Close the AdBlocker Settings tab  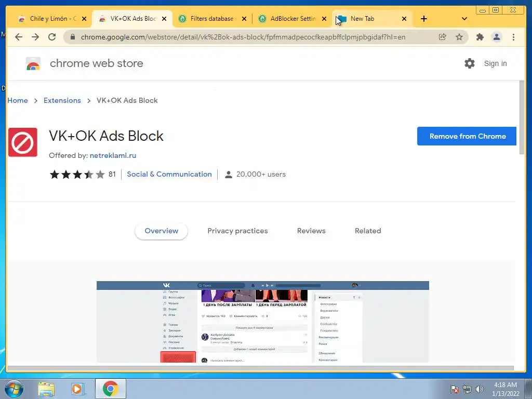(x=324, y=19)
